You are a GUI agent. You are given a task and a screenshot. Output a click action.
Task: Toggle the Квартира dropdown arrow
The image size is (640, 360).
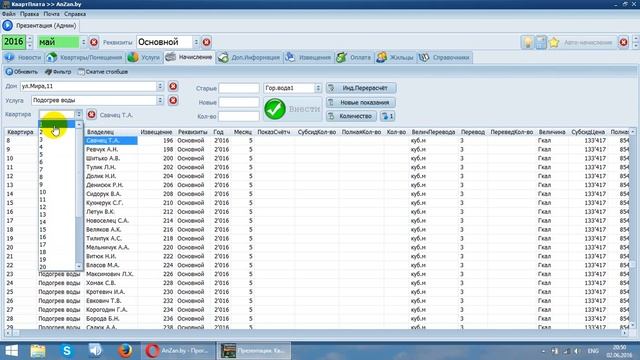pyautogui.click(x=79, y=114)
